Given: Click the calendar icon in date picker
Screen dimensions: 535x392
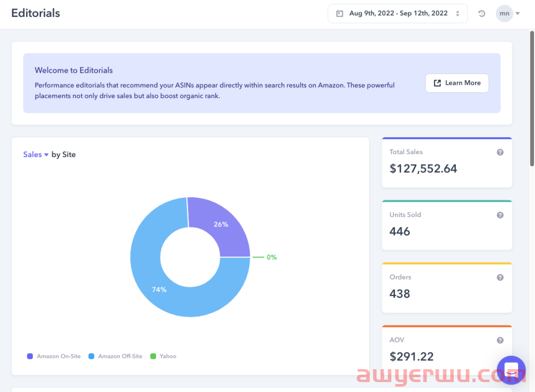Looking at the screenshot, I should pyautogui.click(x=339, y=13).
